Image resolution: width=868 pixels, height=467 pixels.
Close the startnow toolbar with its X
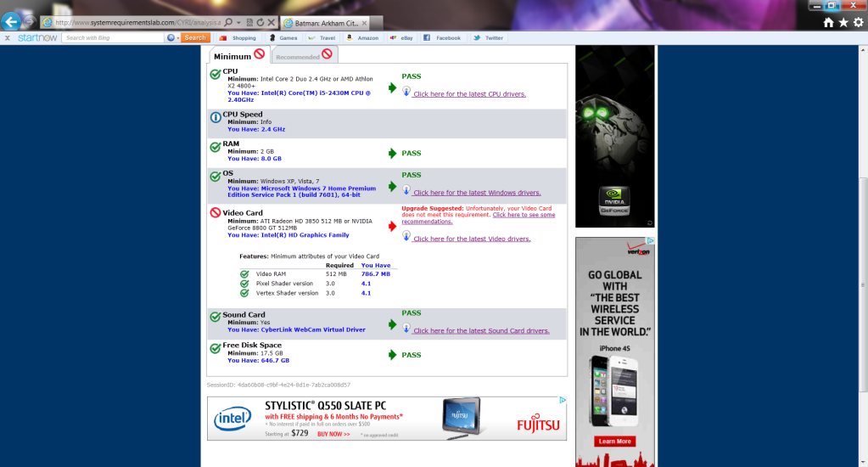(x=7, y=37)
